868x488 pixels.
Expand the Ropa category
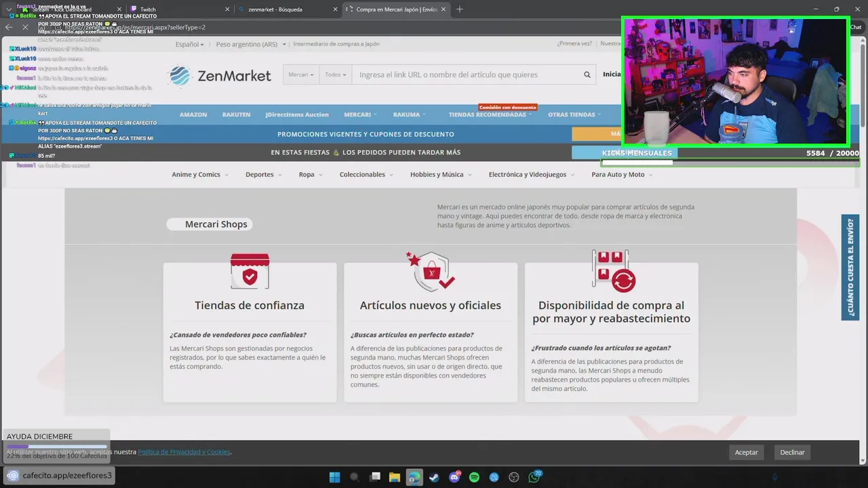pos(311,174)
